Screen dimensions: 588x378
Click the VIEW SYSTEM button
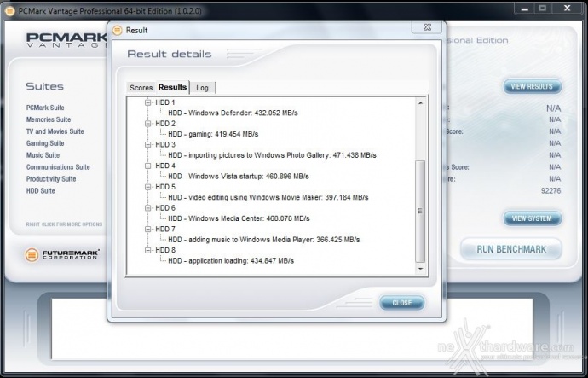pyautogui.click(x=532, y=218)
